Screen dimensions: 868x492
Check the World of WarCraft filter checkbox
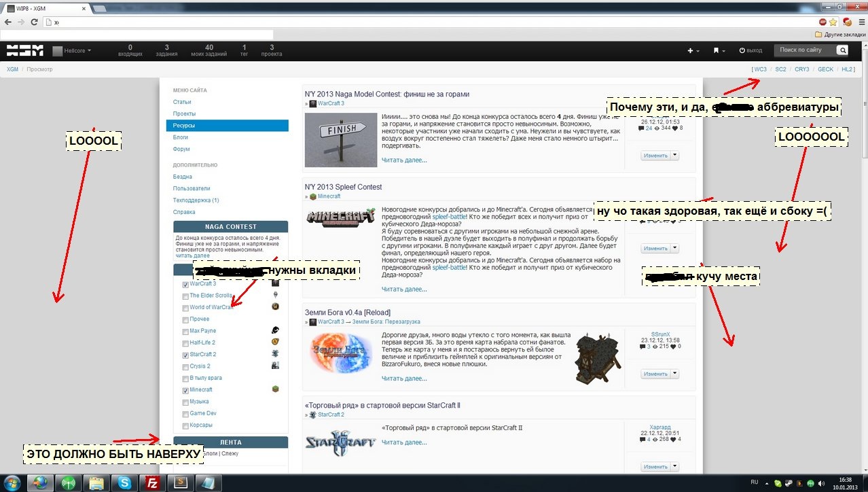point(185,308)
